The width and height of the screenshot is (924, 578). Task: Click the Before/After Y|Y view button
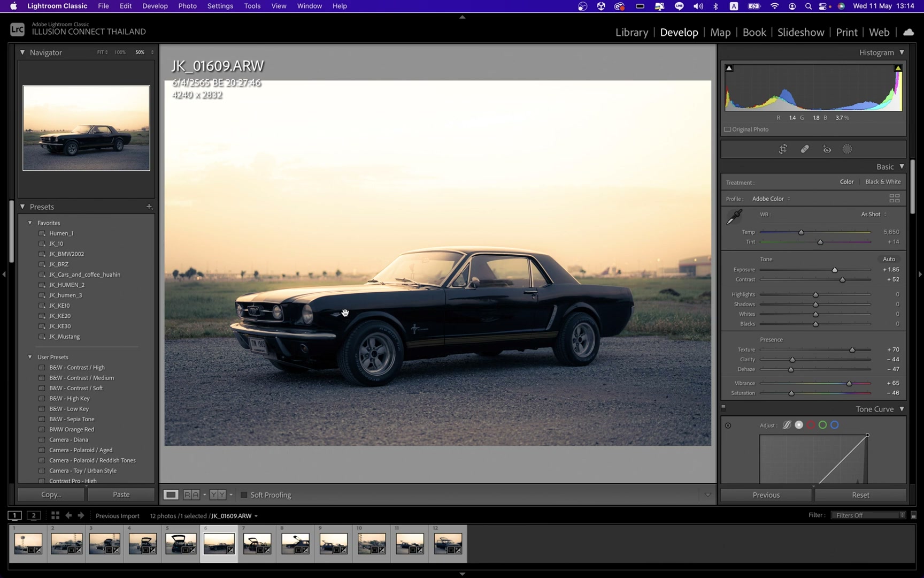pyautogui.click(x=218, y=495)
